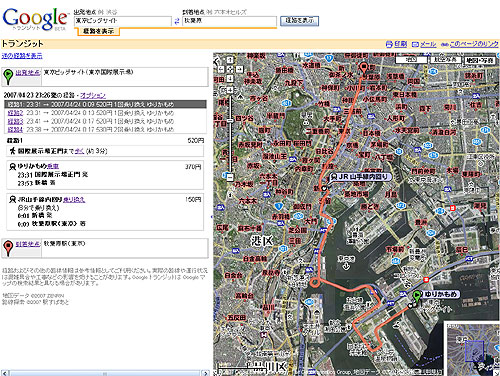The width and height of the screenshot is (500, 376).
Task: Click the ゆりかもめ callout on the map
Action: click(x=440, y=294)
